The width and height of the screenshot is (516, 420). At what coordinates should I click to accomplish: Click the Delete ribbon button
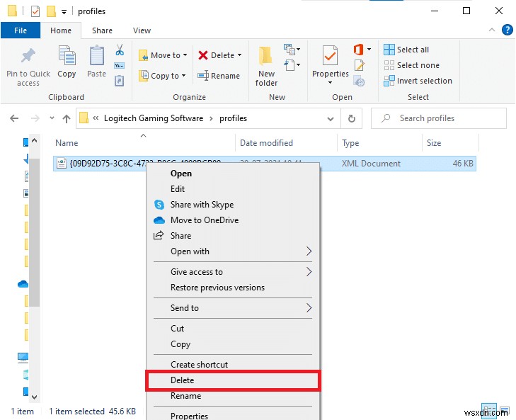pos(217,55)
